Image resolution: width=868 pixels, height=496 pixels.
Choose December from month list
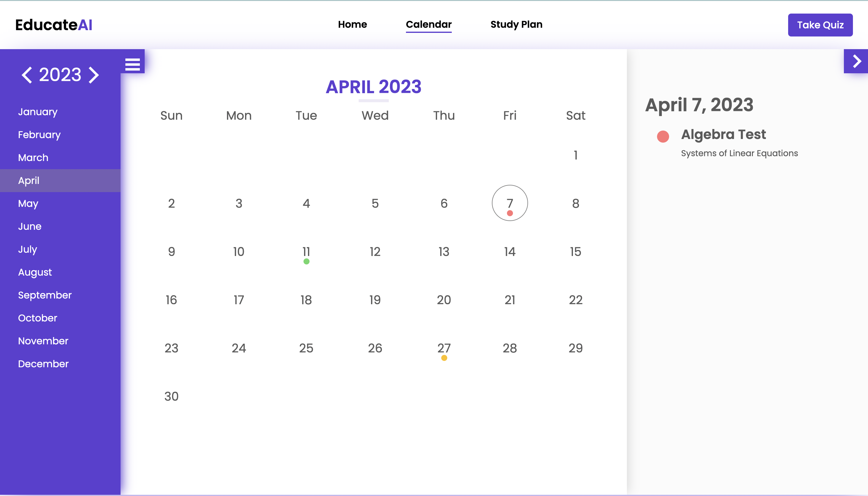click(43, 364)
